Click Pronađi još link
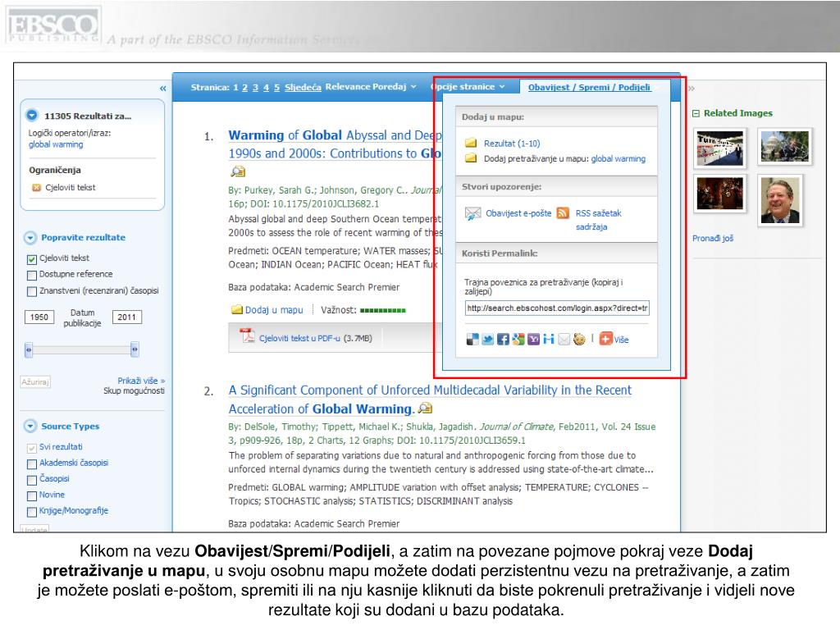Image resolution: width=840 pixels, height=630 pixels. [x=713, y=239]
